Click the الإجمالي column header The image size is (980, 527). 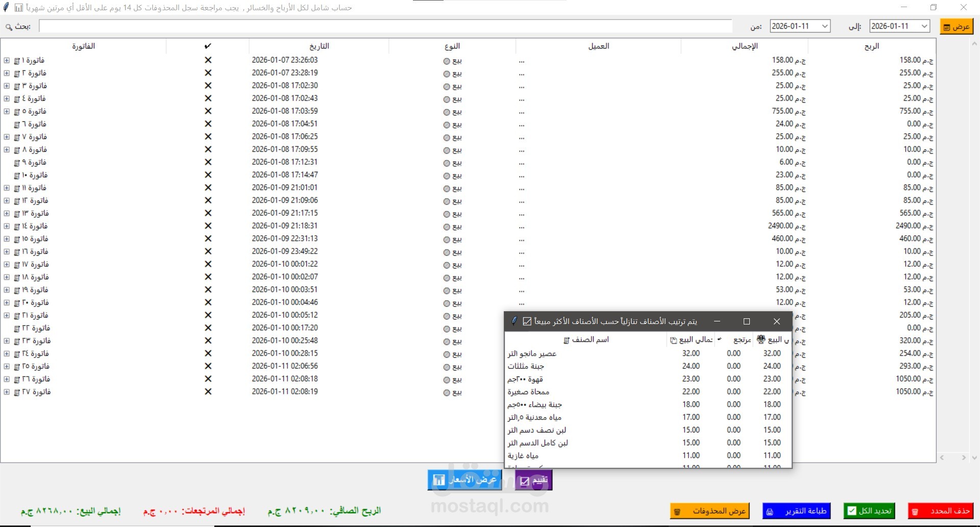tap(745, 46)
